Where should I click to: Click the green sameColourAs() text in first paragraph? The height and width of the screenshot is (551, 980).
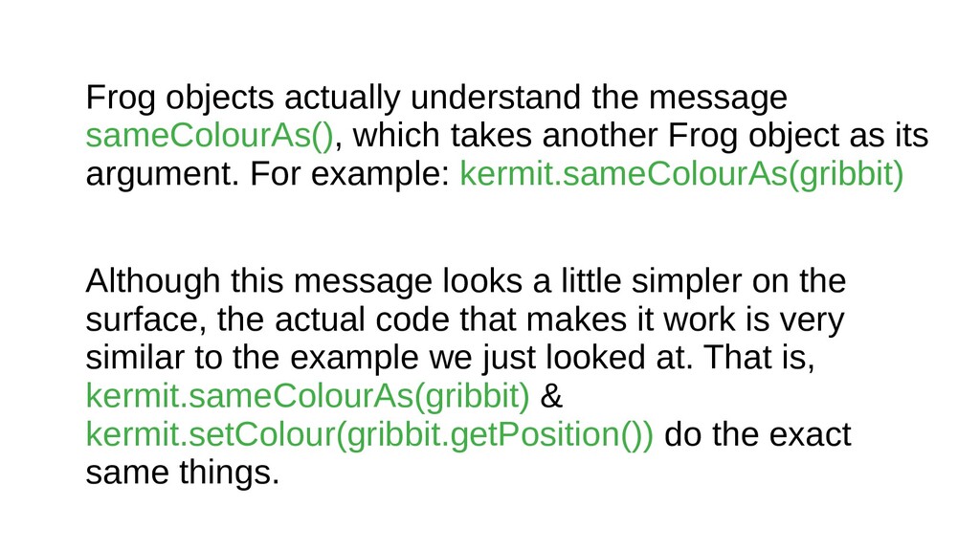(x=210, y=136)
